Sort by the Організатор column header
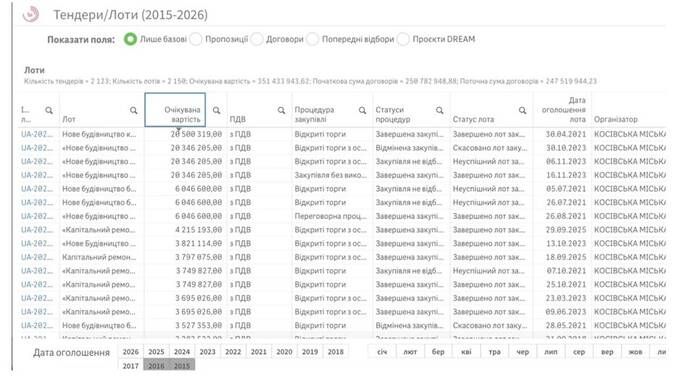Screen dimensions: 680x383 [615, 119]
